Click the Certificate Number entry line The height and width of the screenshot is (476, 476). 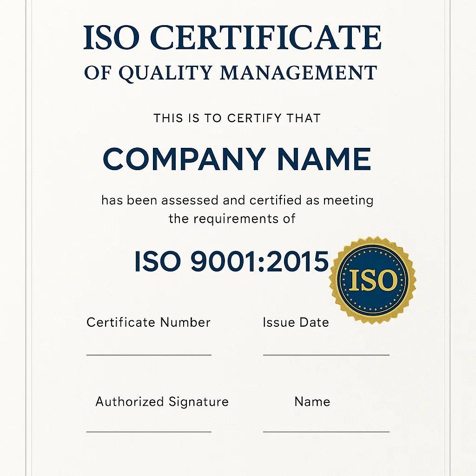pos(149,356)
